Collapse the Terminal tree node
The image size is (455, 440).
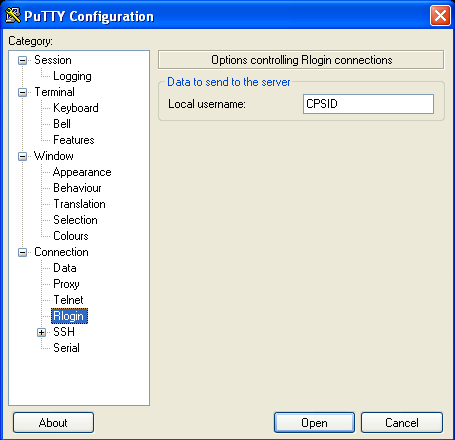click(x=22, y=92)
